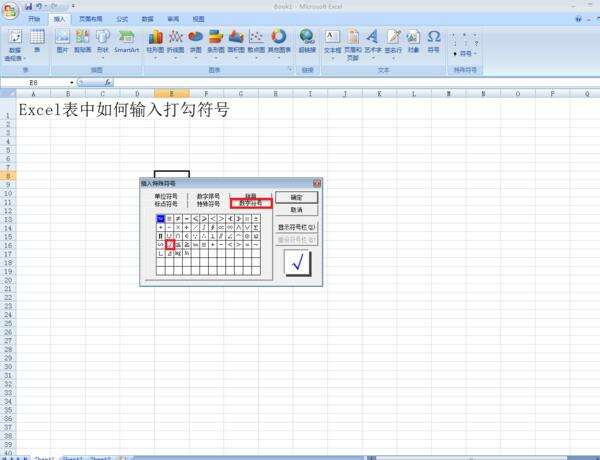Pick the ± plus-minus symbol cell

coord(256,219)
